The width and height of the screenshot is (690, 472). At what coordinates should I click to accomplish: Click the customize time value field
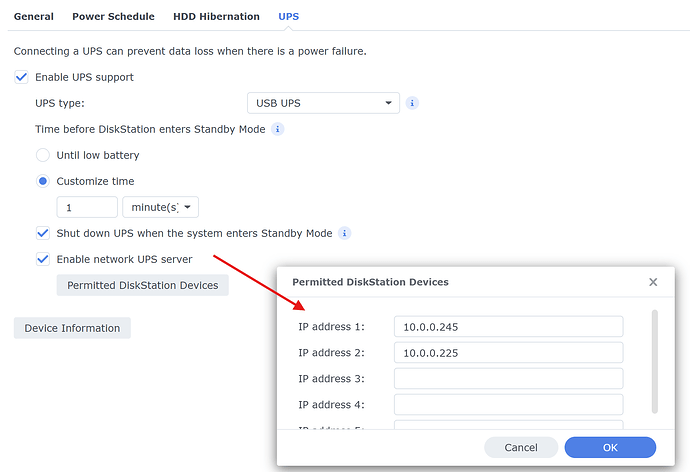pyautogui.click(x=87, y=207)
